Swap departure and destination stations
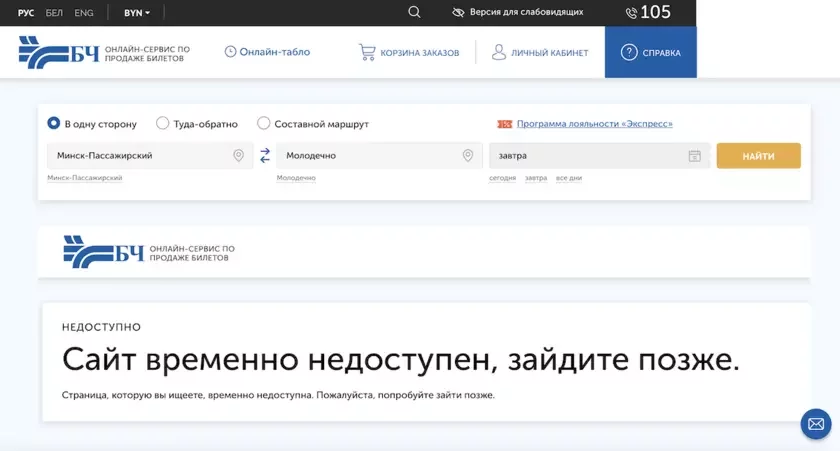The height and width of the screenshot is (451, 840). (265, 156)
